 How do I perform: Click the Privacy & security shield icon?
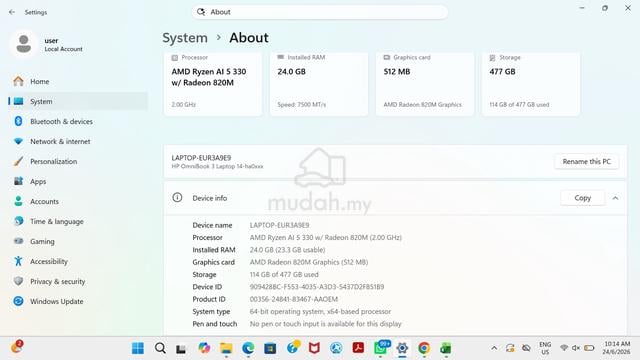tap(18, 281)
